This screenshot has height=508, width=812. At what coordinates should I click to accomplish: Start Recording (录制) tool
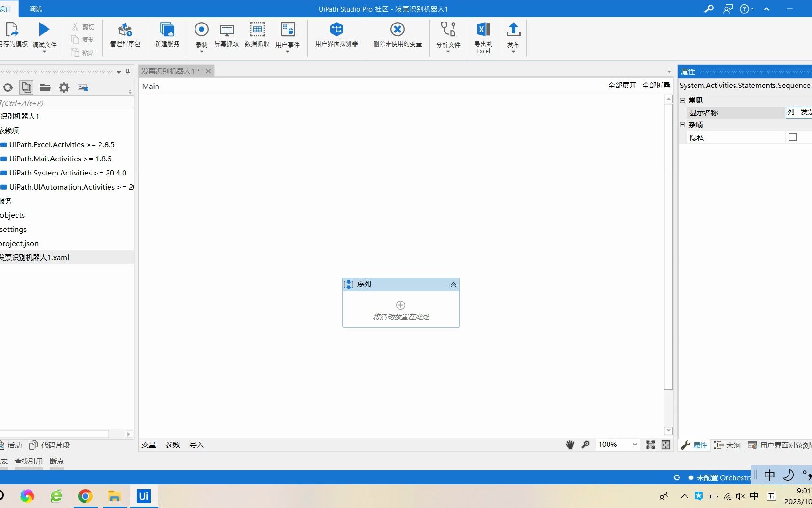coord(202,37)
